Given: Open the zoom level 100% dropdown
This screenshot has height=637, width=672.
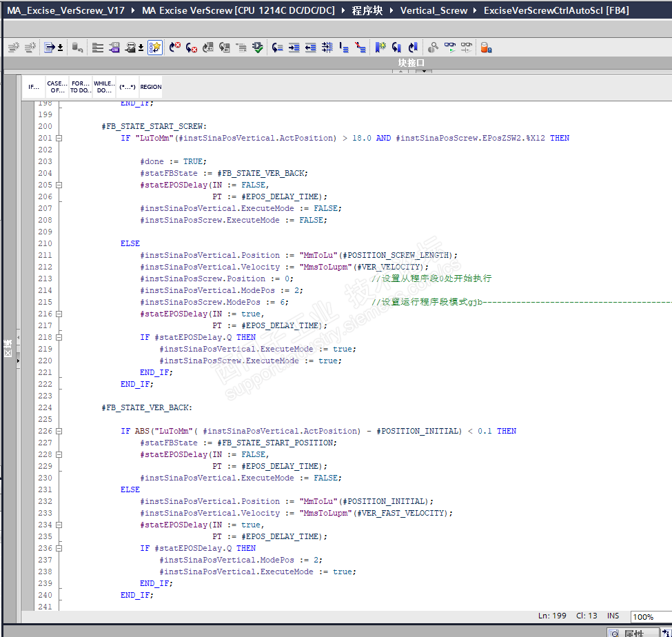Looking at the screenshot, I should 650,617.
